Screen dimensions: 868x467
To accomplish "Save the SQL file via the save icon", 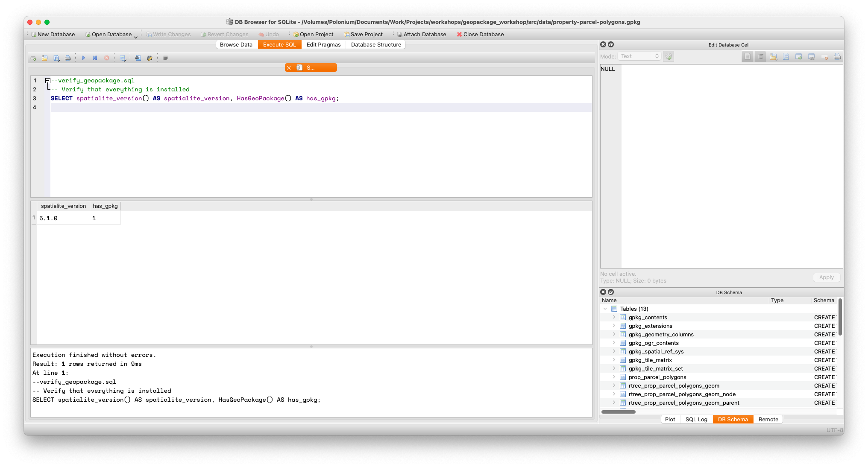I will (56, 58).
